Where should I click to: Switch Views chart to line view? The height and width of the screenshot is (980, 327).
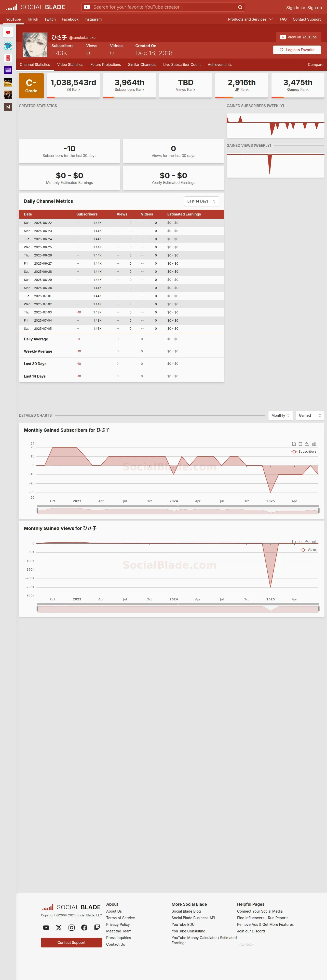tap(307, 542)
